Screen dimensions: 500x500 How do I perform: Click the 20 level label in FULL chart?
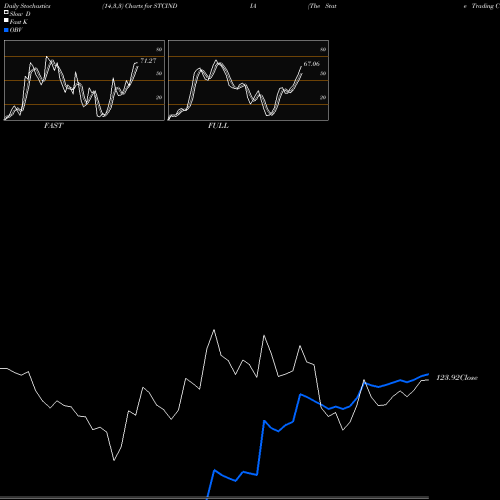point(323,97)
